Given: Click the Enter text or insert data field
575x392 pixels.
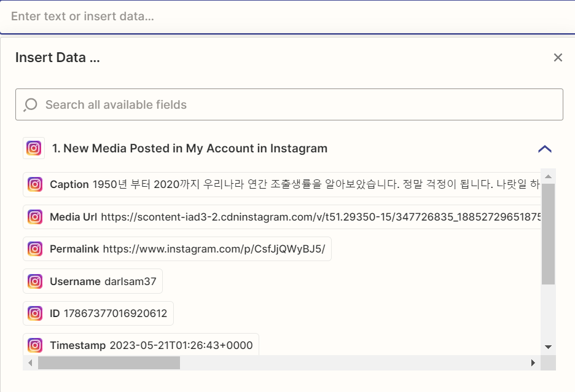Looking at the screenshot, I should tap(287, 17).
